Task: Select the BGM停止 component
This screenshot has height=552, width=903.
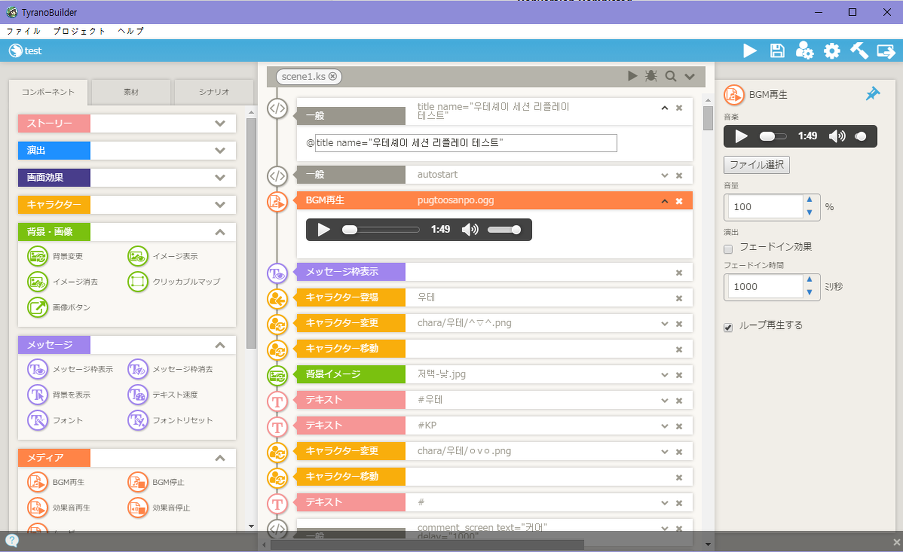Action: [x=156, y=482]
